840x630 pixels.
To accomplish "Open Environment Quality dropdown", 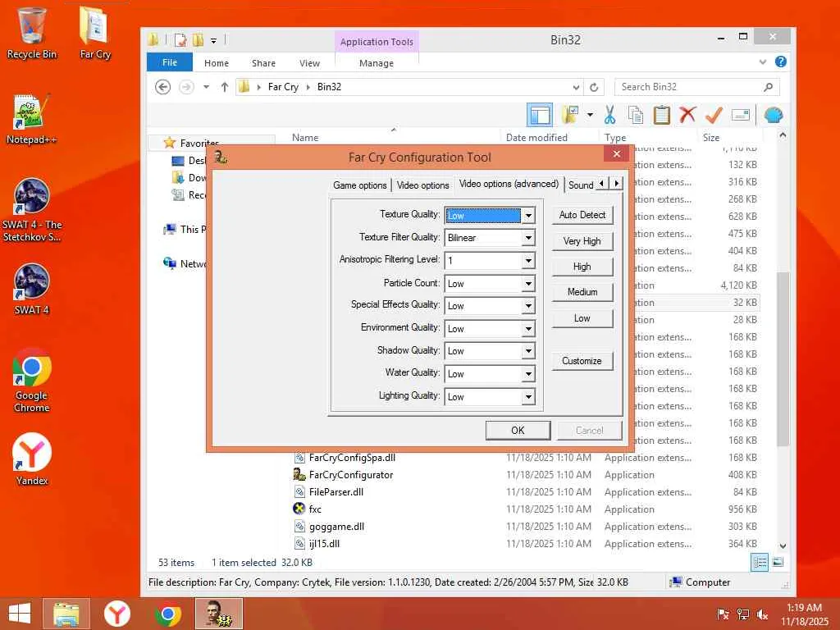I will (528, 328).
